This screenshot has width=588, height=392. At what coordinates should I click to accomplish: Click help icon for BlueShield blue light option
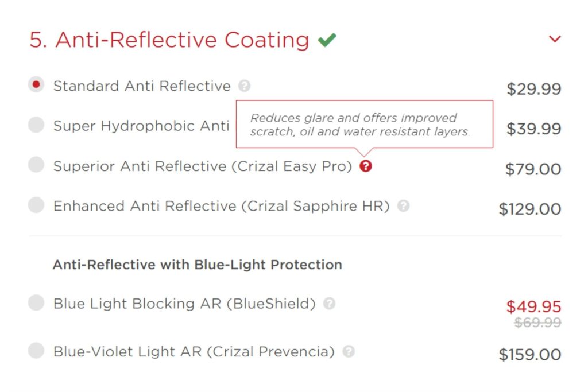tap(329, 304)
